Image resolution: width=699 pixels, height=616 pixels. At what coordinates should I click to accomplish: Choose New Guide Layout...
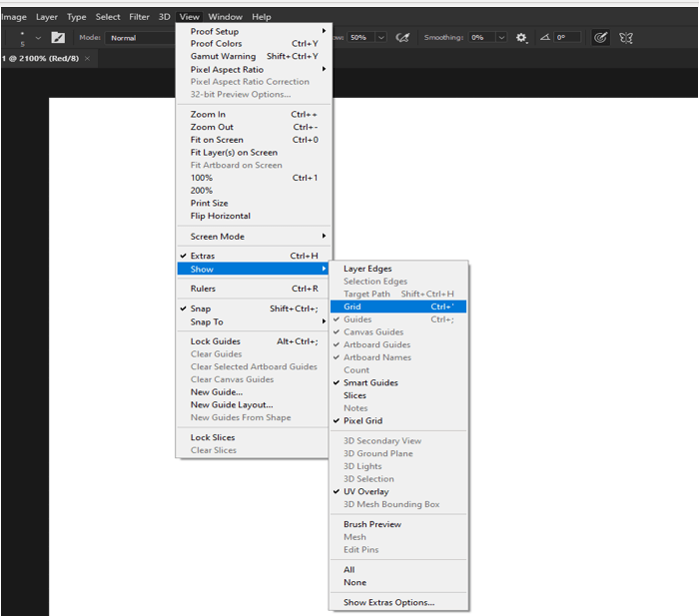[232, 405]
